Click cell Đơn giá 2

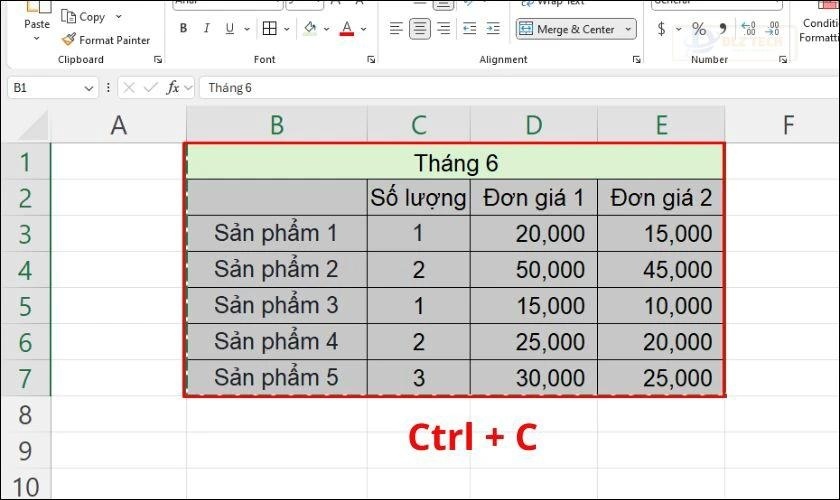pos(661,198)
